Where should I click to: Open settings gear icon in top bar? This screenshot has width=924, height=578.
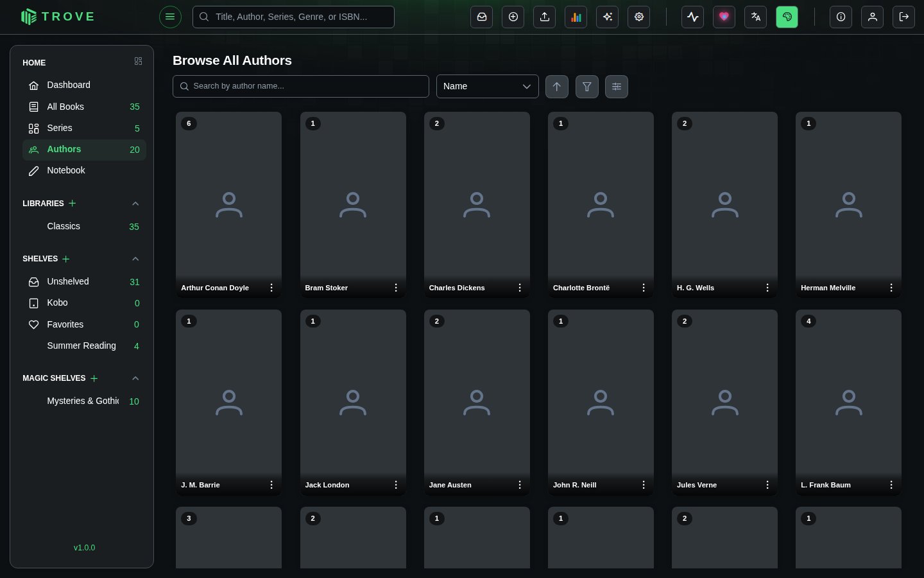click(x=639, y=17)
